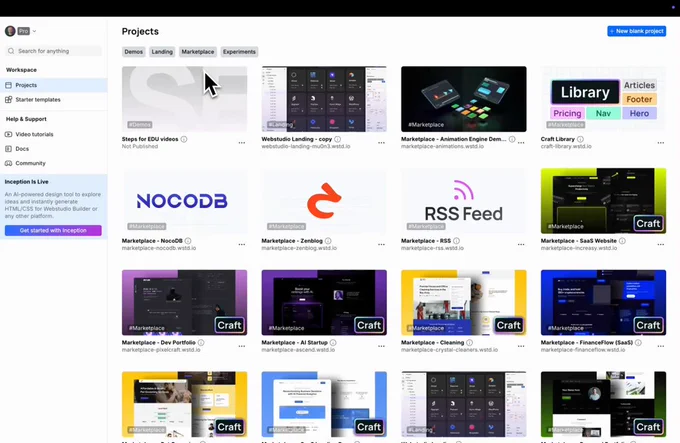Toggle the Experiments tag filter
Viewport: 680px width, 443px height.
click(239, 52)
